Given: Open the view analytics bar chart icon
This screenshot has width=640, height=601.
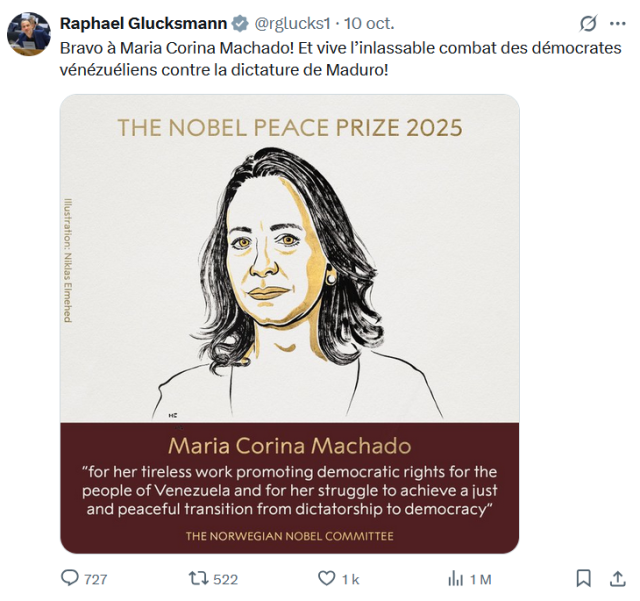Looking at the screenshot, I should click(455, 578).
